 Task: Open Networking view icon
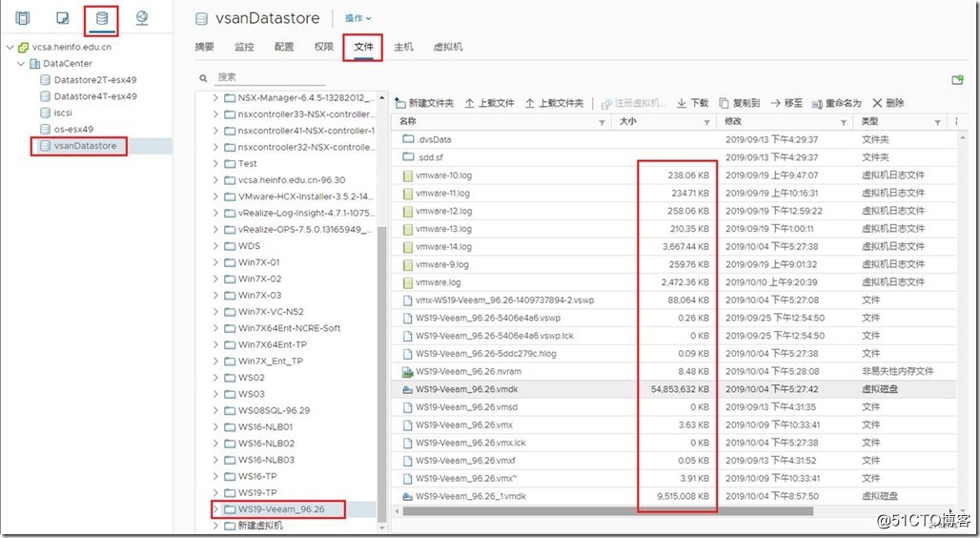pyautogui.click(x=142, y=18)
